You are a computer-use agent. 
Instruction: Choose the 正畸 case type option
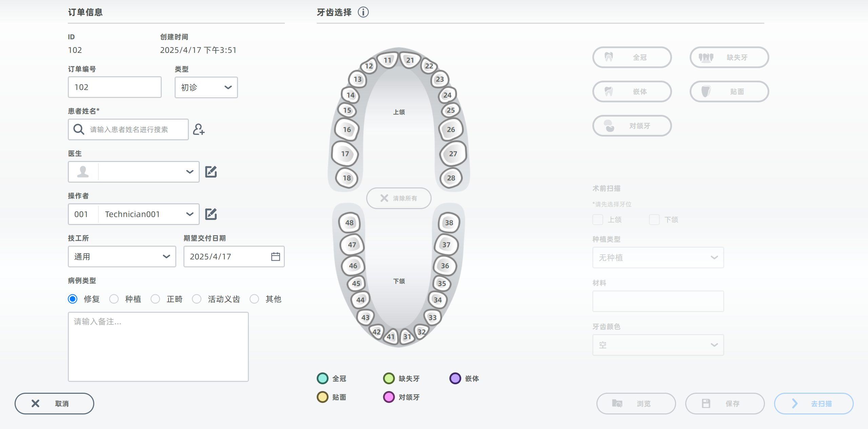pos(155,299)
